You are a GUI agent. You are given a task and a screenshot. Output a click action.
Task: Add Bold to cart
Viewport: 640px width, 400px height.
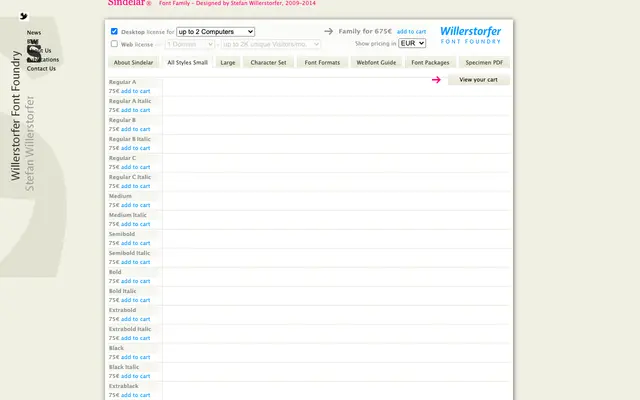(136, 281)
